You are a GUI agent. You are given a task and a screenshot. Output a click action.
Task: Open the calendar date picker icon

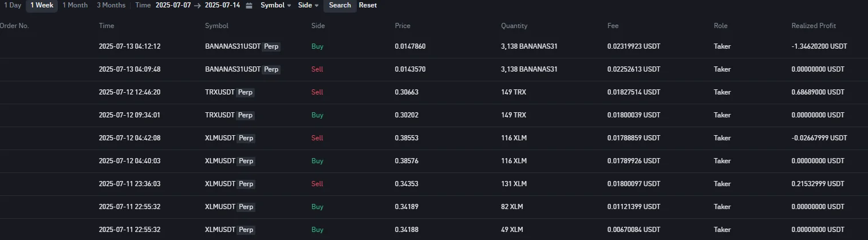tap(248, 6)
